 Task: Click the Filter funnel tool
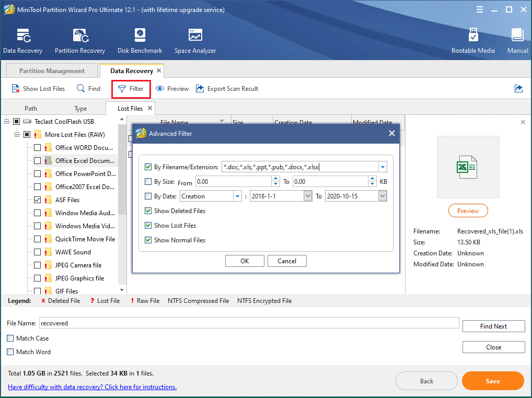131,89
